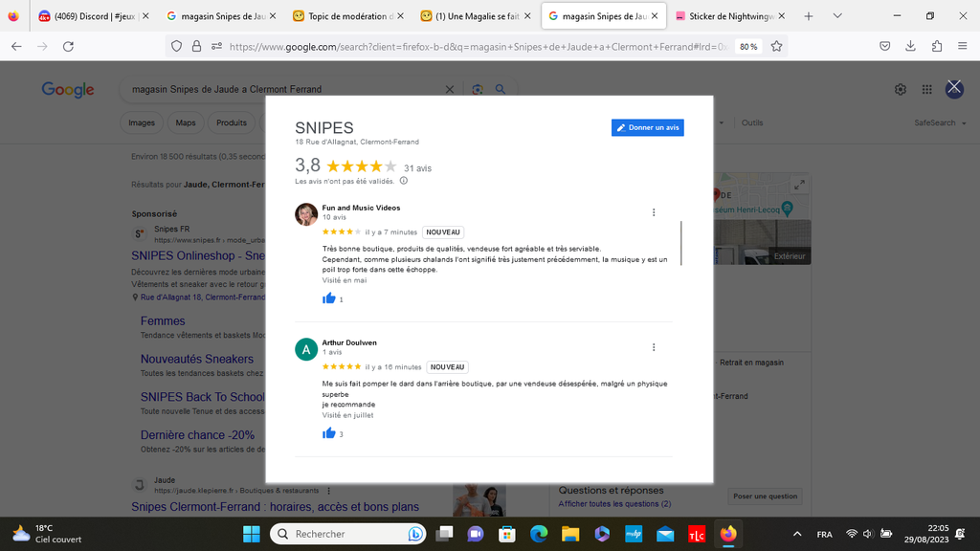Switch to Topic de modération tab
Screen dimensions: 980x551
347,16
